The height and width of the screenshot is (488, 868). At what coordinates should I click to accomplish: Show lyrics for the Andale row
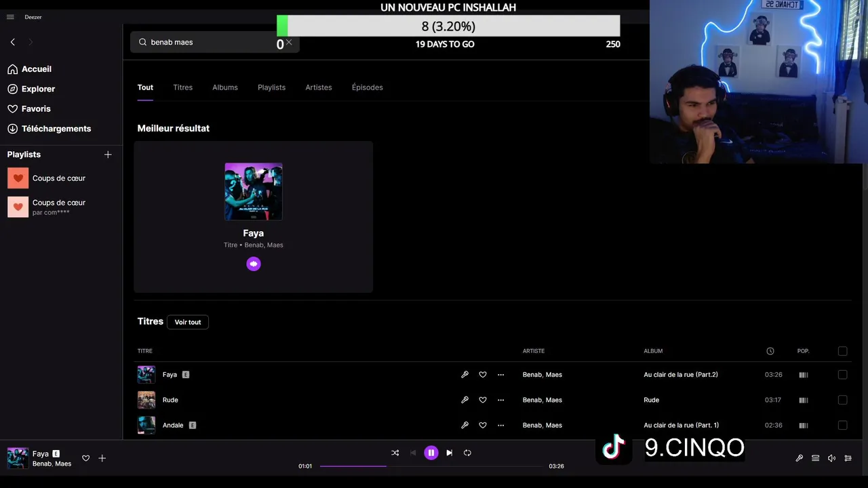pyautogui.click(x=465, y=426)
